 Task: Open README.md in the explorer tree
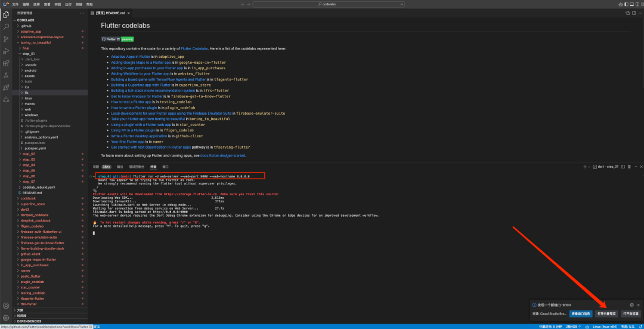(x=49, y=192)
